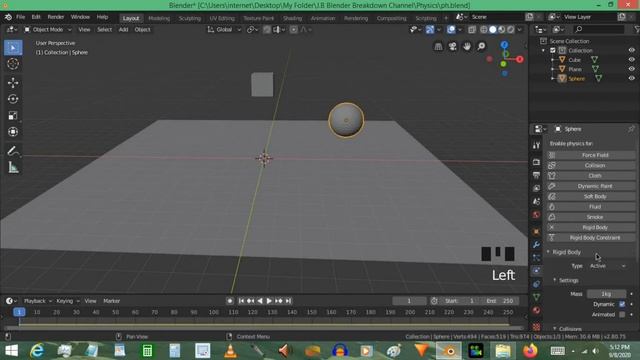This screenshot has height=360, width=640.
Task: Select solid viewport shading mode
Action: pyautogui.click(x=493, y=29)
